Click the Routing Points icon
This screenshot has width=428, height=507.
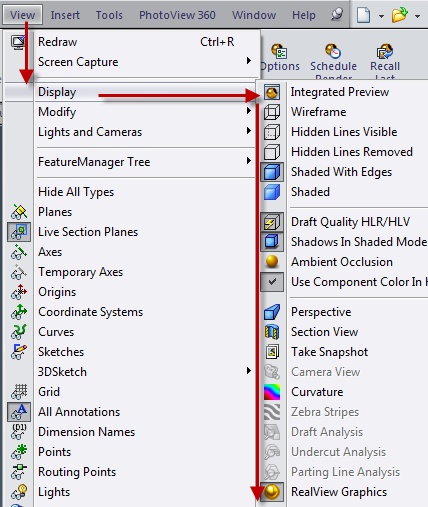click(x=19, y=472)
